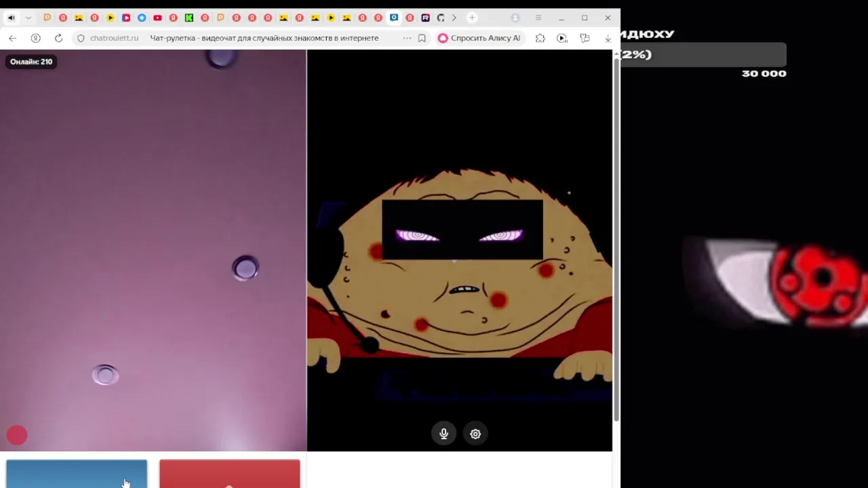Switch to the tab with the R favicon
Viewport: 868px width, 488px height.
coord(425,18)
